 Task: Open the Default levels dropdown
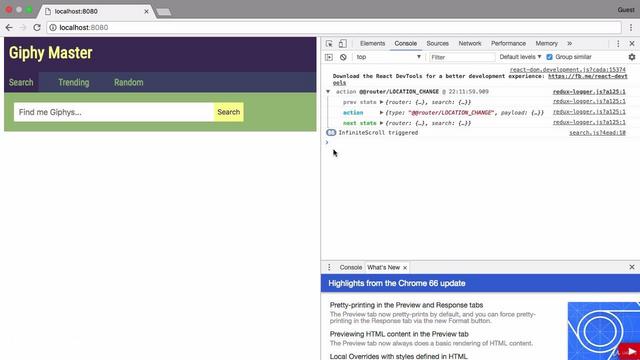click(520, 57)
